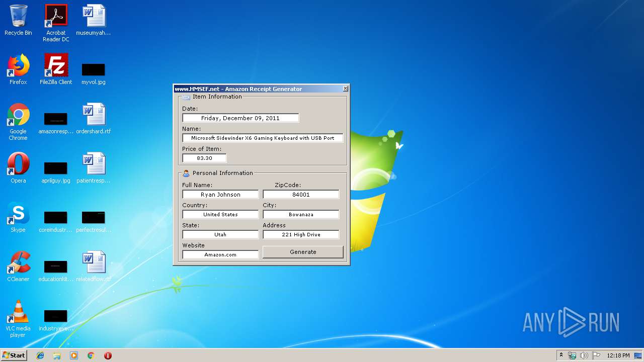Screen dimensions: 644x362
Task: Launch Opera from the taskbar
Action: coord(108,355)
